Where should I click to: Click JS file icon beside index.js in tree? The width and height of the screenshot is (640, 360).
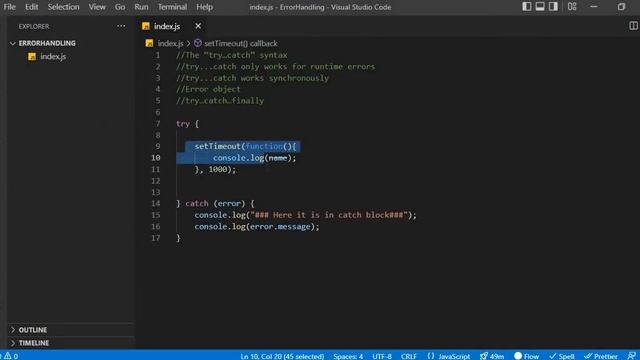click(x=32, y=56)
